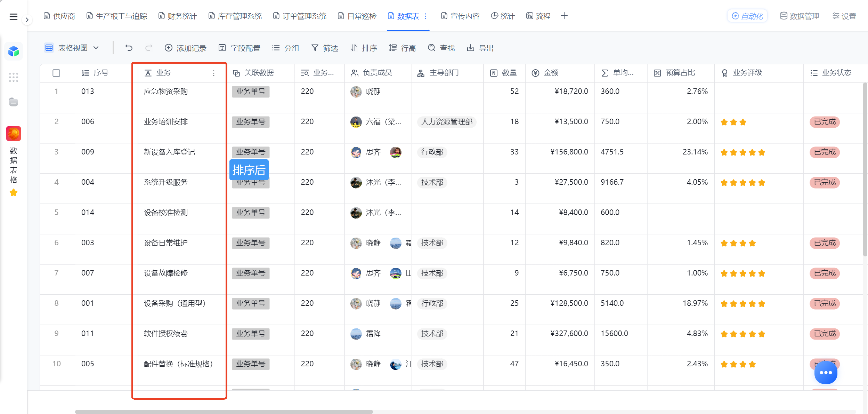Open 设置
Image resolution: width=868 pixels, height=414 pixels.
(844, 16)
